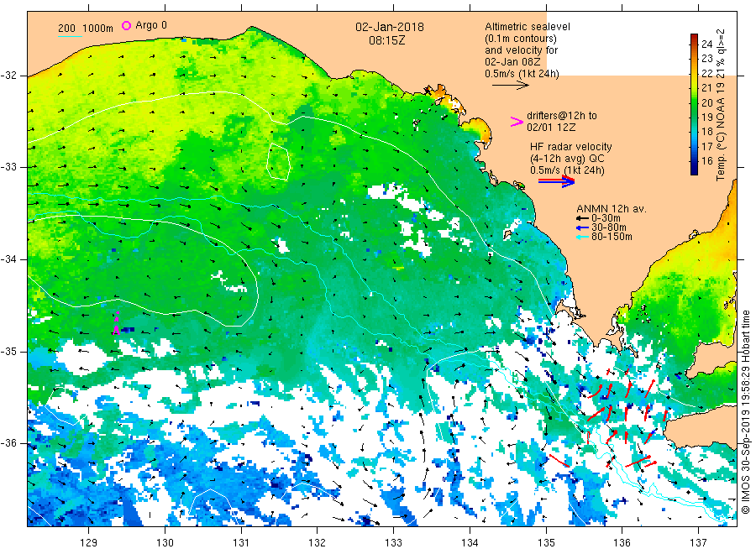
Task: Click the magenta drifter track near 129.4E
Action: [116, 323]
